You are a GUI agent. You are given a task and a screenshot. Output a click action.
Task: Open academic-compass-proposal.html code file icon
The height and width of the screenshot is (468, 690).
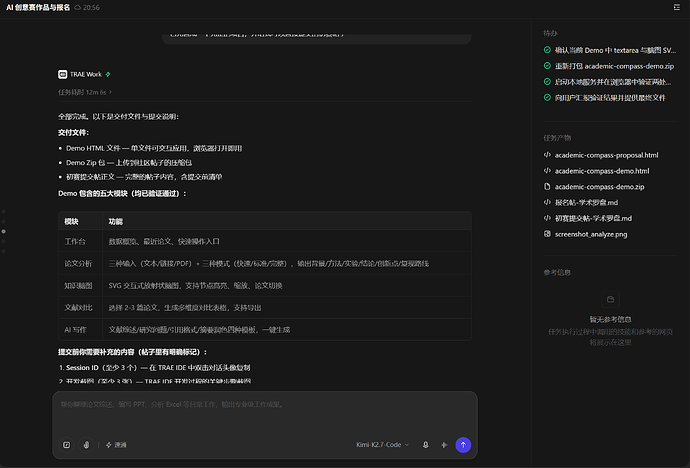click(547, 155)
